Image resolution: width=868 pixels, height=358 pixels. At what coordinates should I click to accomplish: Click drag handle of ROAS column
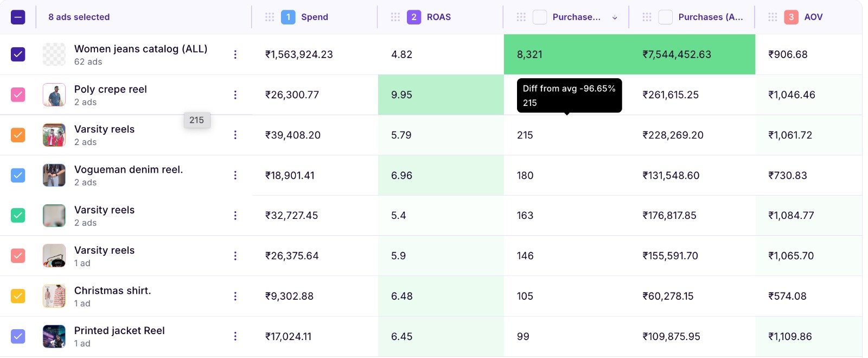tap(395, 17)
